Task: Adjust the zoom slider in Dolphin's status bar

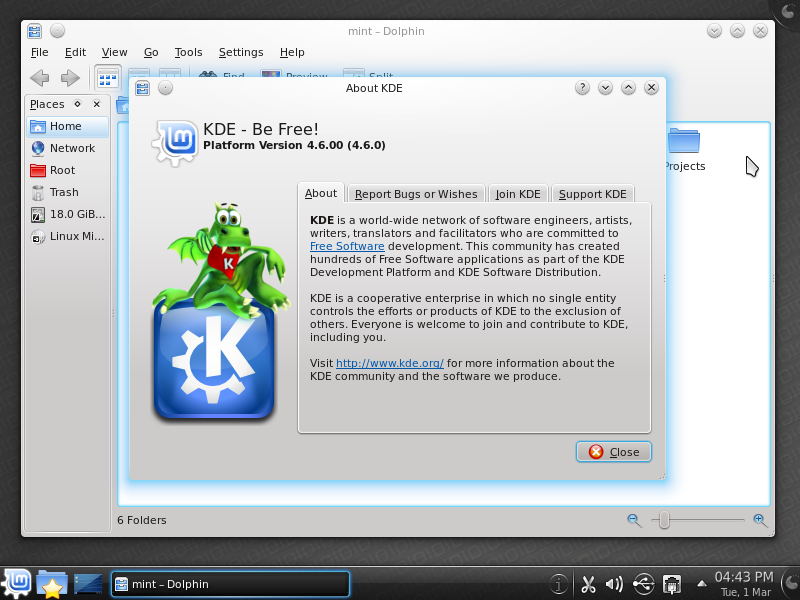Action: point(665,520)
